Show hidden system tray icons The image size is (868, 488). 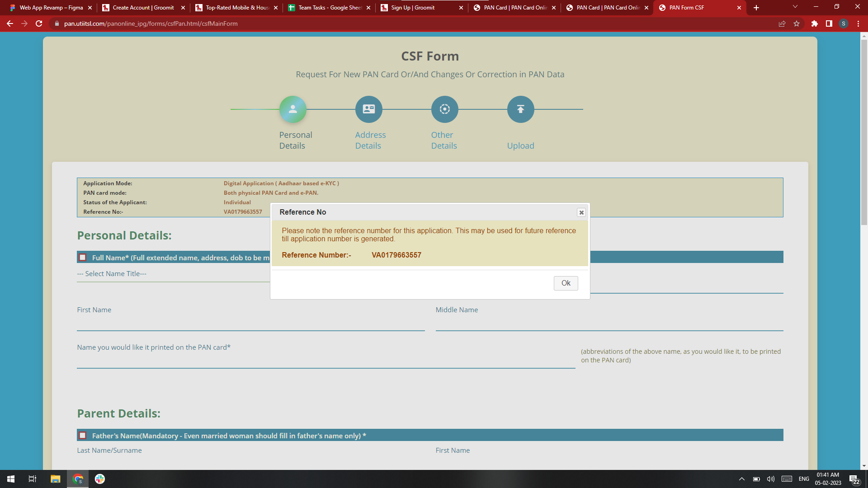coord(741,479)
